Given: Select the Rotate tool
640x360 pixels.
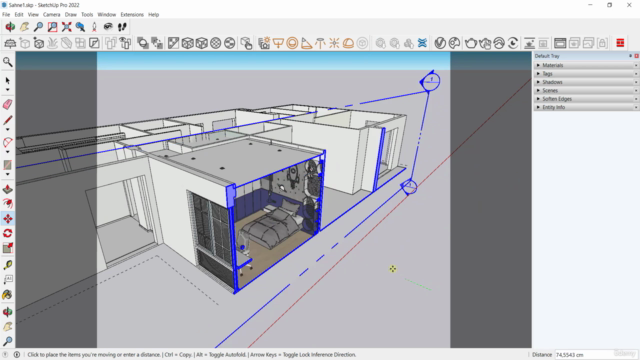Looking at the screenshot, I should tap(7, 233).
